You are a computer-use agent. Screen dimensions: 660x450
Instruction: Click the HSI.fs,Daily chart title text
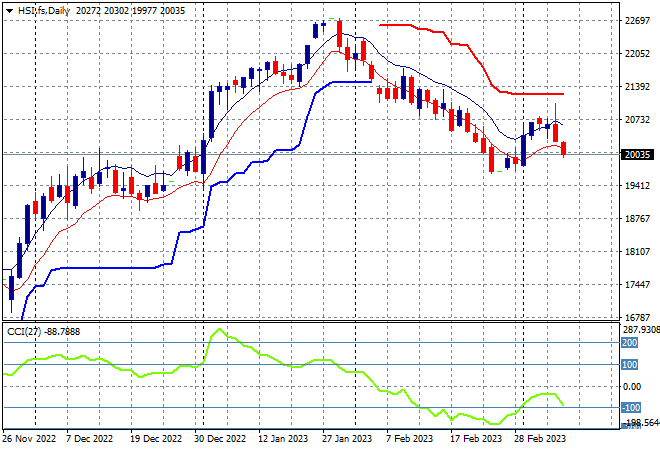(43, 11)
